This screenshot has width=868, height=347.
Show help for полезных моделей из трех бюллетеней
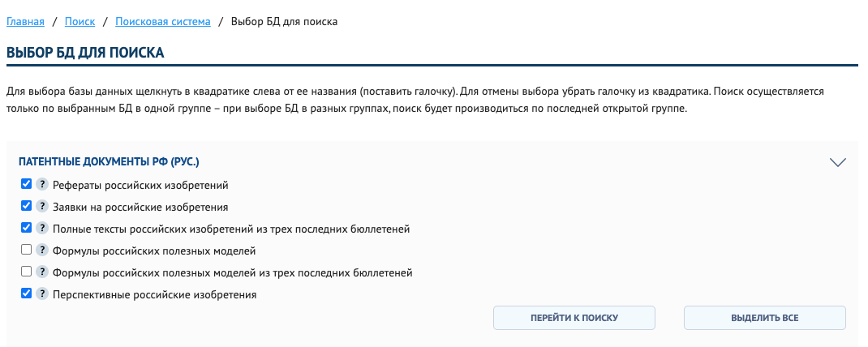42,272
